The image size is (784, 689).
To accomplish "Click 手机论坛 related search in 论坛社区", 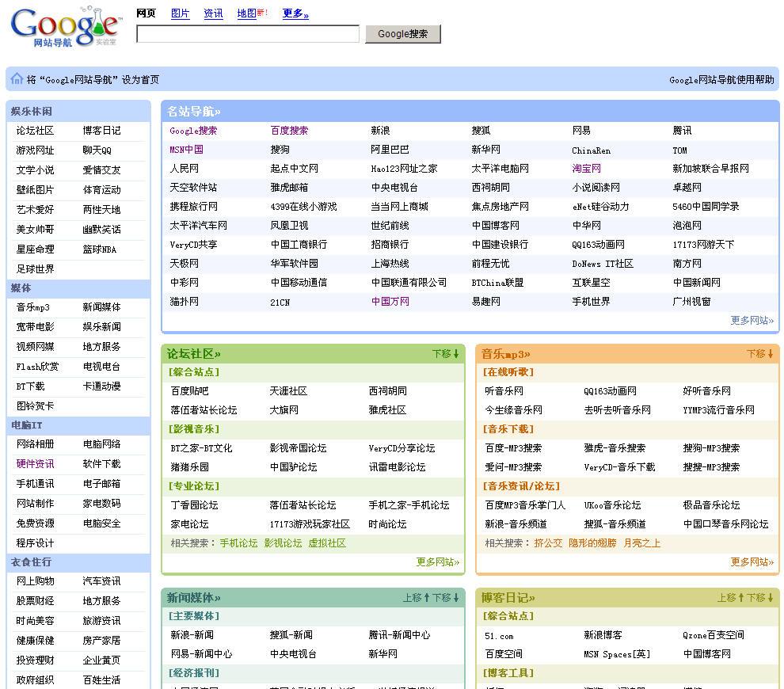I will pyautogui.click(x=238, y=543).
